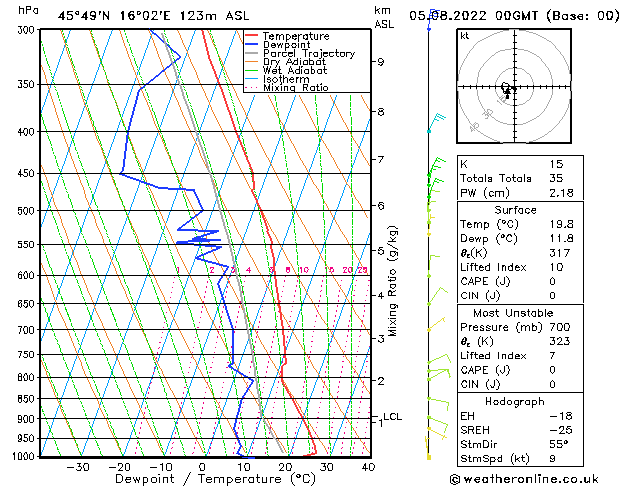
Task: Click the 'Surface' section heading
Action: point(515,210)
